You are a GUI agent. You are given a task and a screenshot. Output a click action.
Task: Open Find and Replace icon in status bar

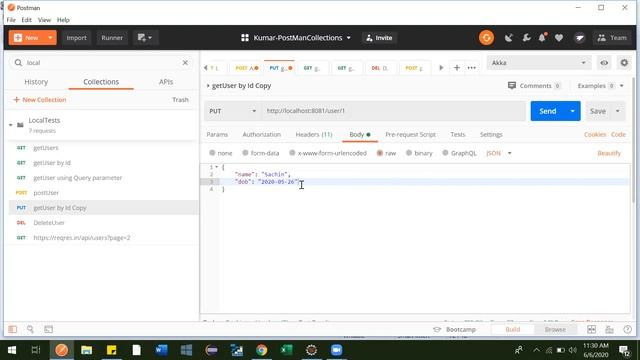coord(30,329)
